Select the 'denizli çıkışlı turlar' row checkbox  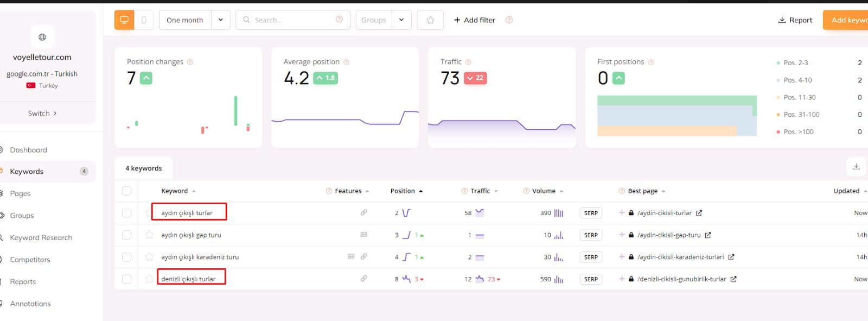(126, 279)
